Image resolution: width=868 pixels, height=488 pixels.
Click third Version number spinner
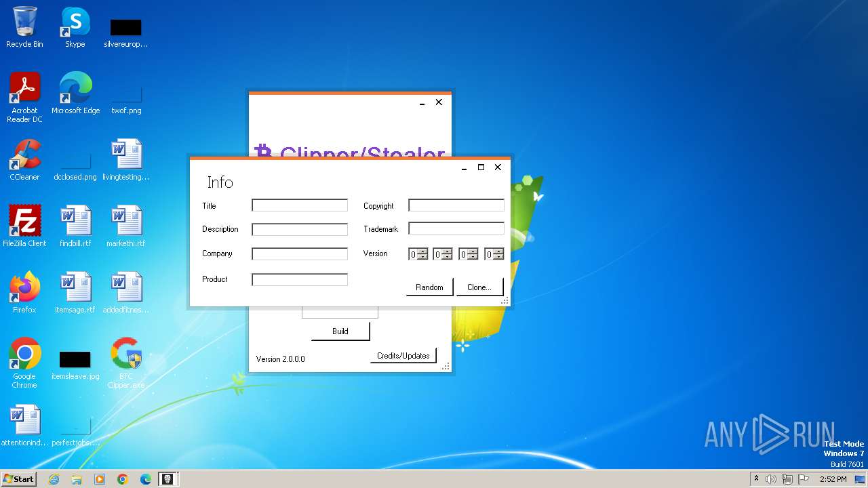click(469, 254)
